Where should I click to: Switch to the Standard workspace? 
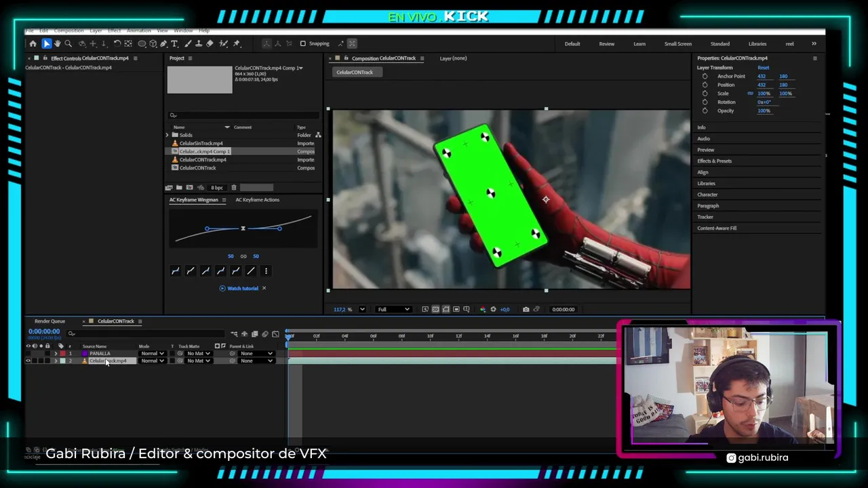(x=720, y=44)
